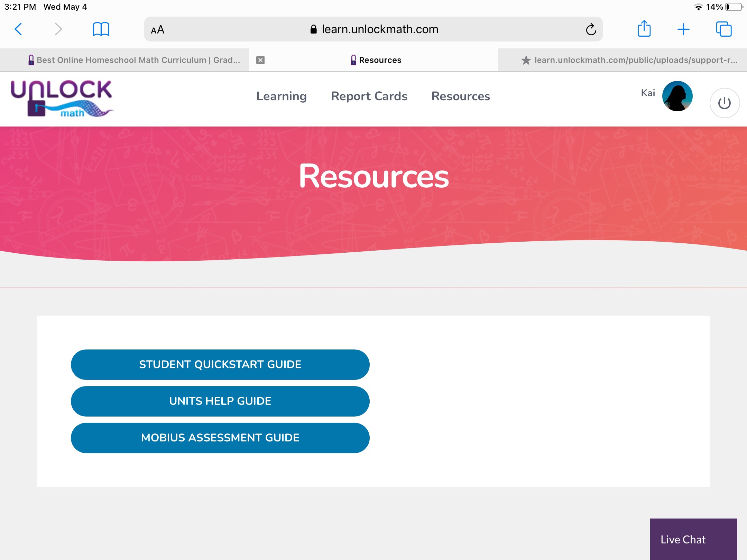Viewport: 747px width, 560px height.
Task: Tap the Safari back arrow
Action: tap(19, 29)
